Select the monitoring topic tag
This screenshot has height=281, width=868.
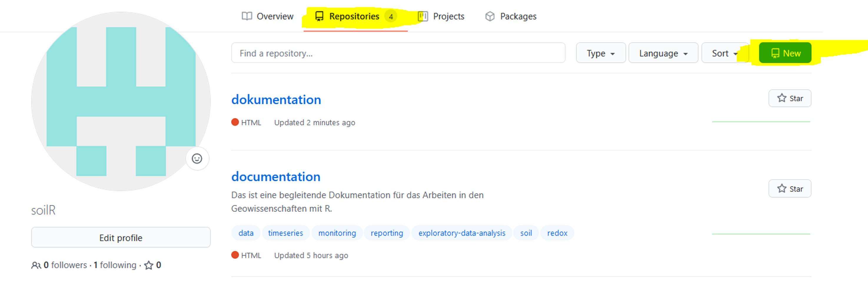(x=337, y=233)
